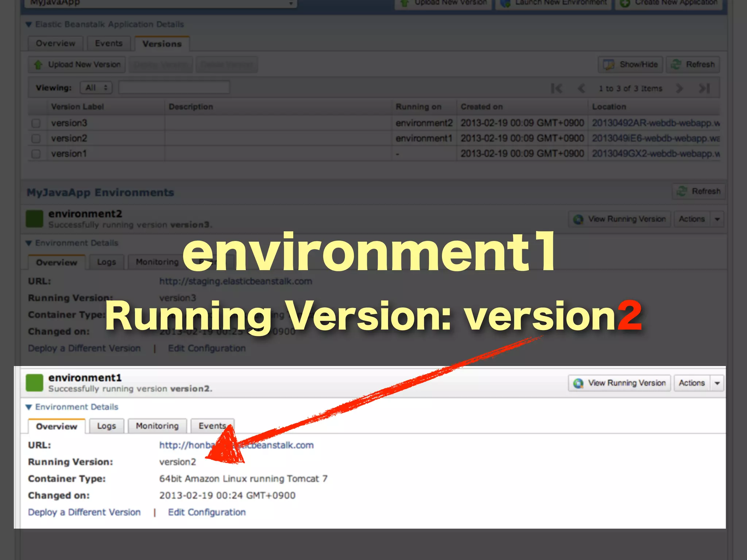Screen dimensions: 747x560
Task: Open environment2 Logs tab
Action: 107,262
